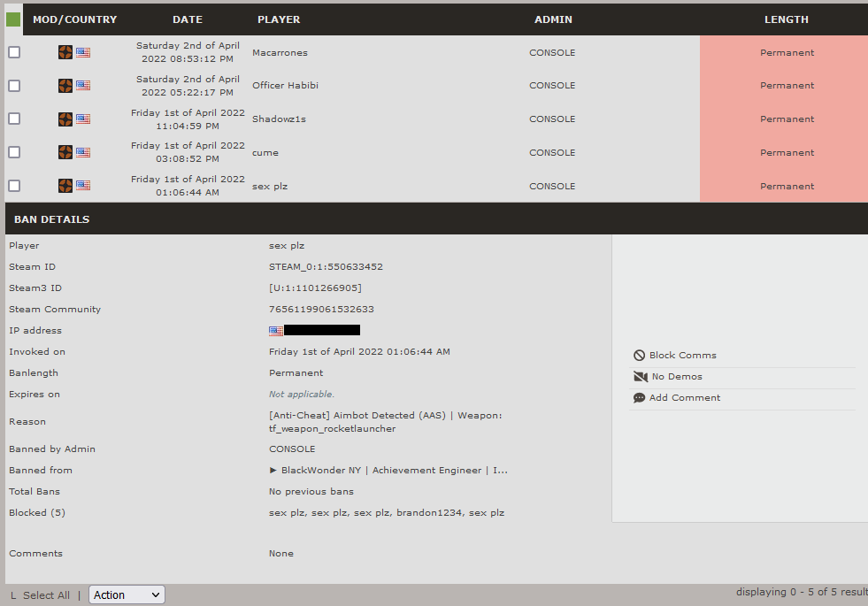This screenshot has width=868, height=606.
Task: Click the Add Comment speech bubble icon
Action: [640, 398]
